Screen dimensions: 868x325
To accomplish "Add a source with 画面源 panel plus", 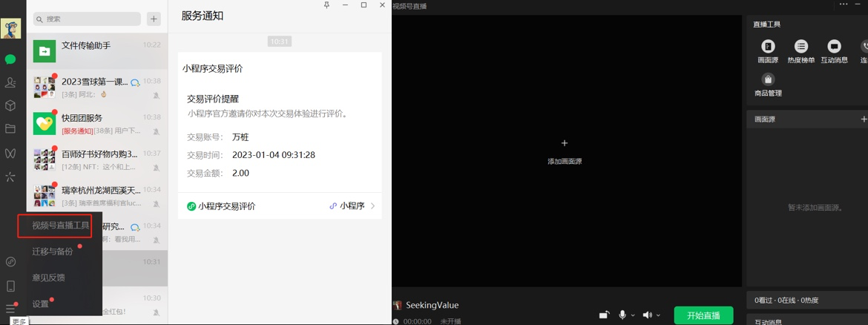I will (863, 119).
